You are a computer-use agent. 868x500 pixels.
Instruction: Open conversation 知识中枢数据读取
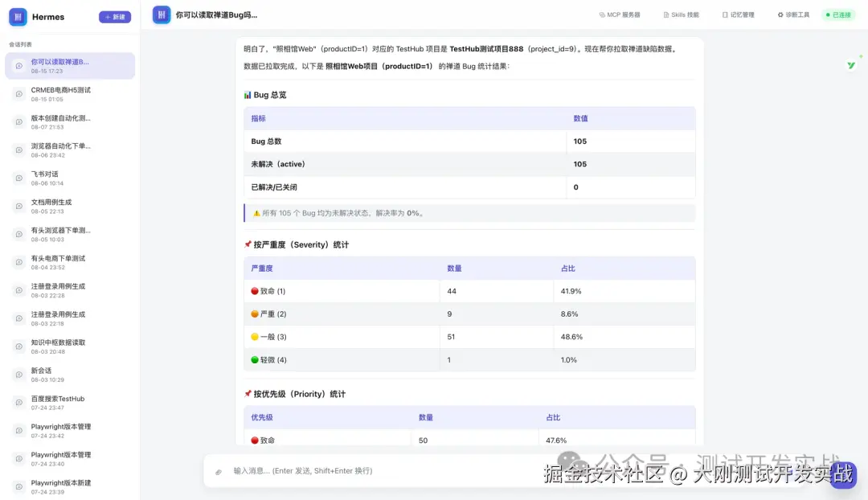[x=70, y=346]
